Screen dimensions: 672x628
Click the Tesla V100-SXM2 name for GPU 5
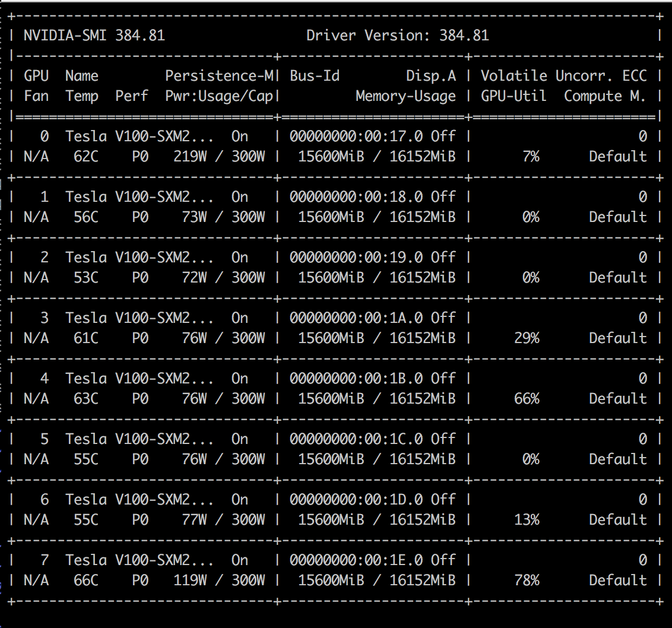tap(140, 439)
